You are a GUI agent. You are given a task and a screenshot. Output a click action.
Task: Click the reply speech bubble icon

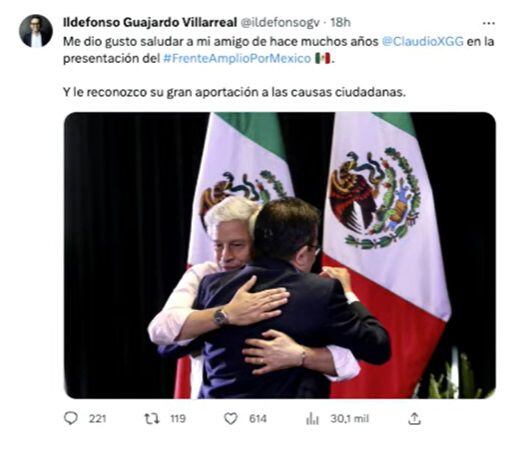coord(71,419)
